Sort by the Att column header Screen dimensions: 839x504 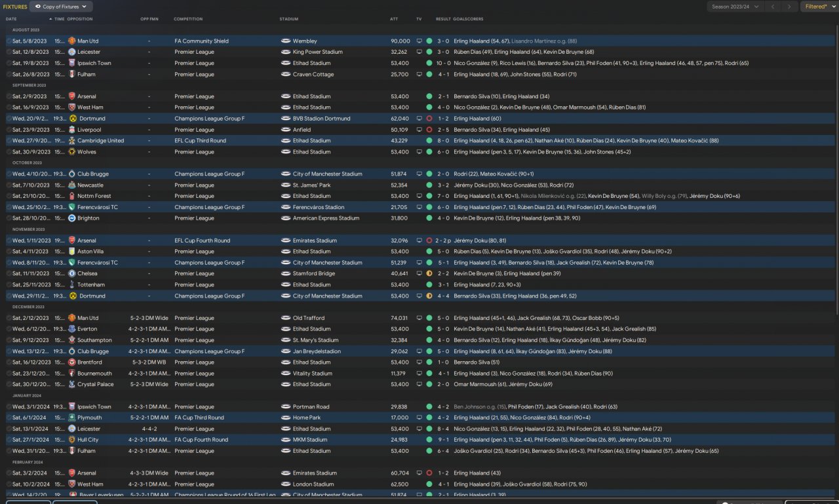394,19
